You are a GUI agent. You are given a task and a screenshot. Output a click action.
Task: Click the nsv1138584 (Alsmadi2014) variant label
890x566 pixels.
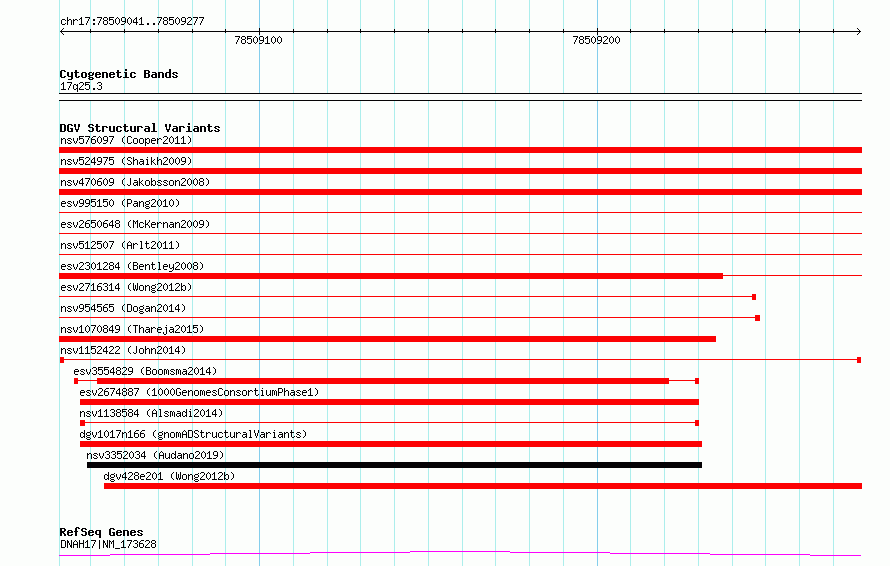click(x=151, y=413)
